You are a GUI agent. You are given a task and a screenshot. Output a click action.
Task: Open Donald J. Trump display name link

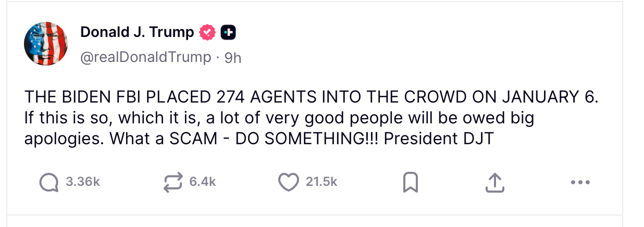(137, 32)
